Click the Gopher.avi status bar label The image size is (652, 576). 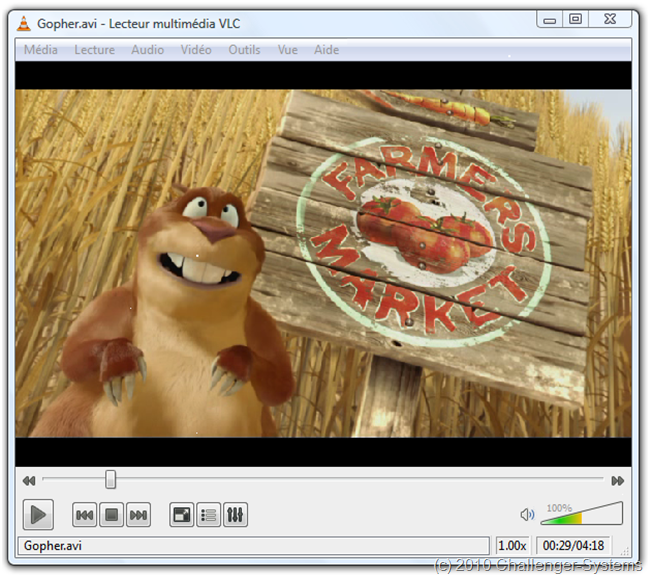tap(52, 546)
